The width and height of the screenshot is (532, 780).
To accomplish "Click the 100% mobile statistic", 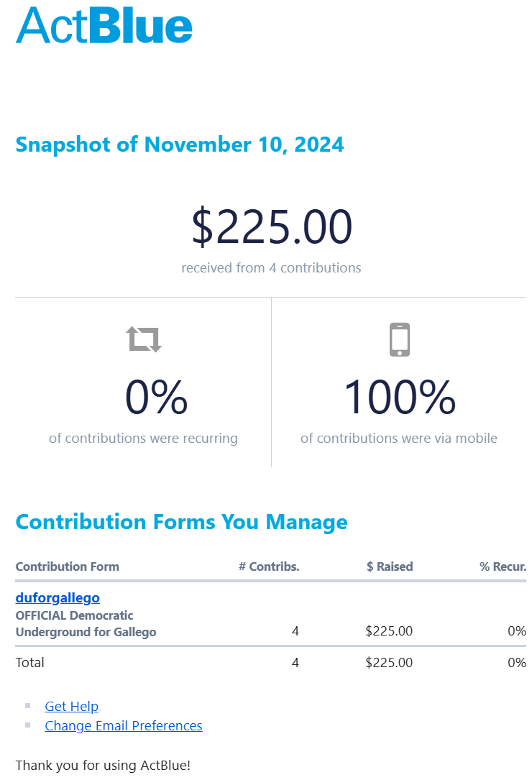I will 399,398.
